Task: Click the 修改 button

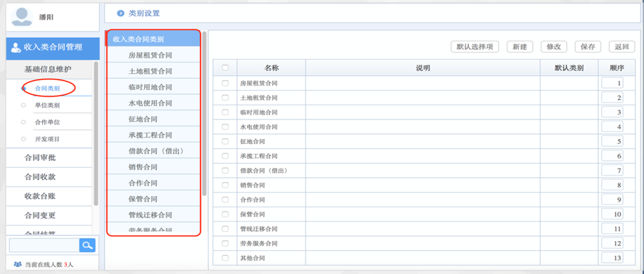Action: tap(554, 47)
